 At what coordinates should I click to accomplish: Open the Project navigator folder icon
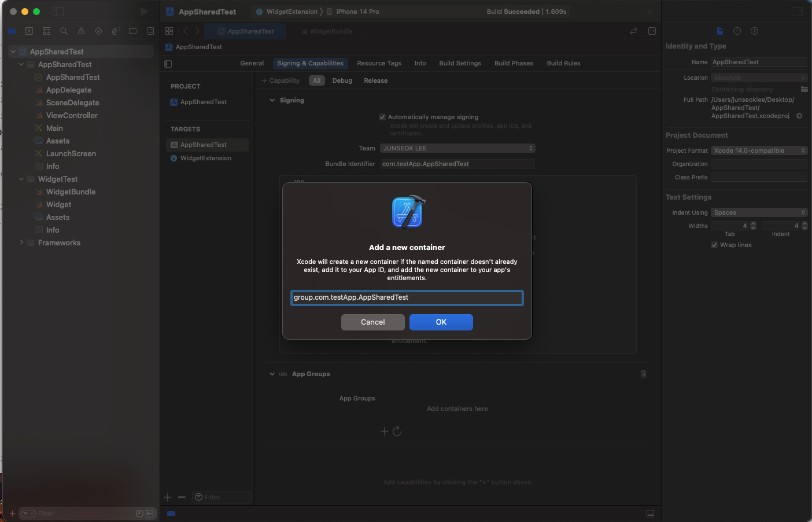point(12,31)
